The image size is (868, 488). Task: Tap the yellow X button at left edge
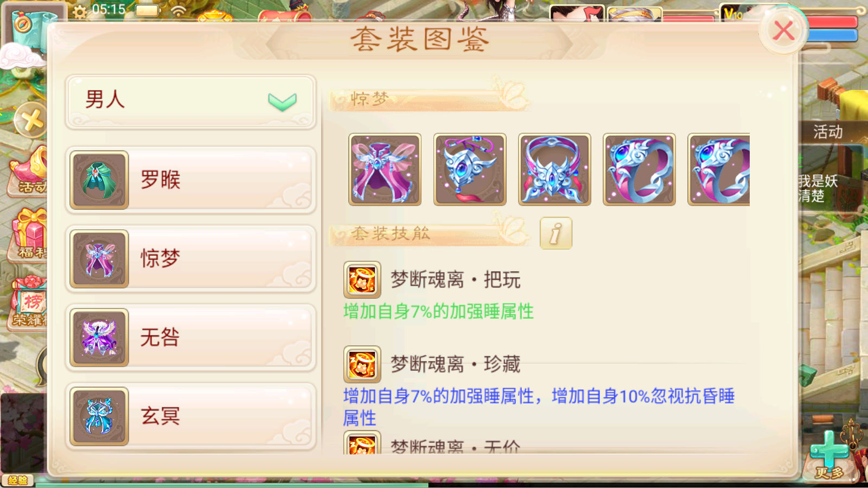pyautogui.click(x=30, y=120)
